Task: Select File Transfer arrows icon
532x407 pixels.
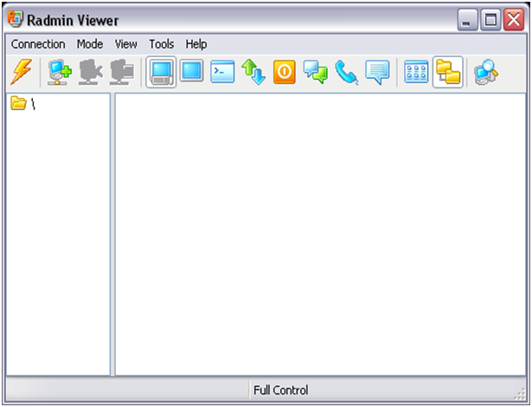Action: (253, 72)
